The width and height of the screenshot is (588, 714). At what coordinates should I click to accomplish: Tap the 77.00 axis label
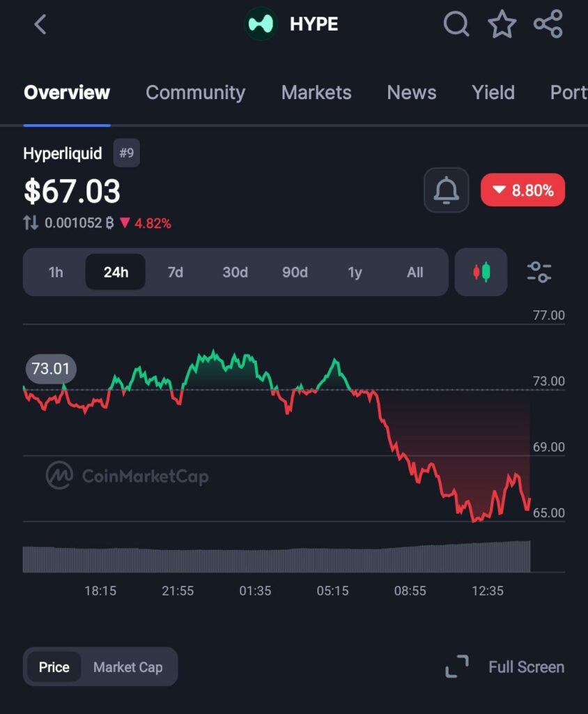pyautogui.click(x=549, y=315)
